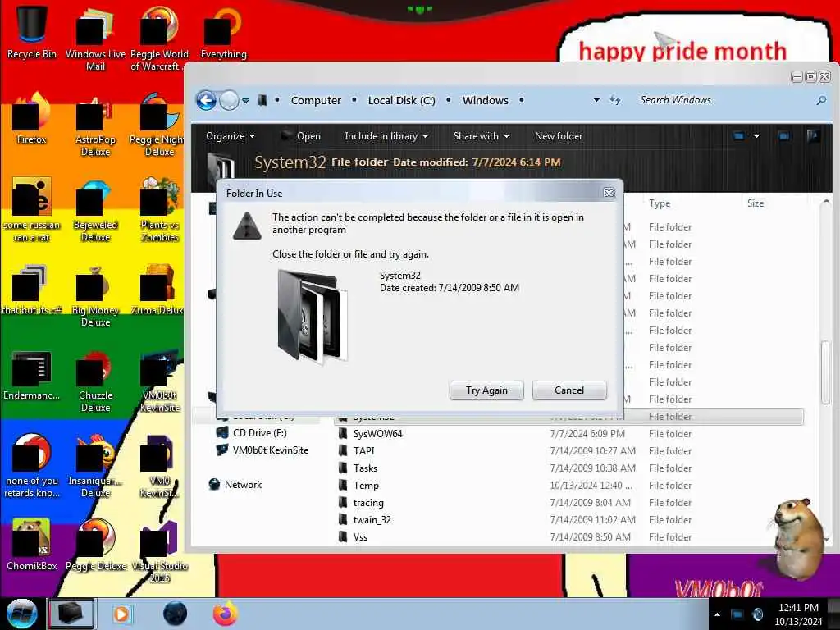This screenshot has height=630, width=840.
Task: Open view options dropdown arrow
Action: [x=756, y=136]
